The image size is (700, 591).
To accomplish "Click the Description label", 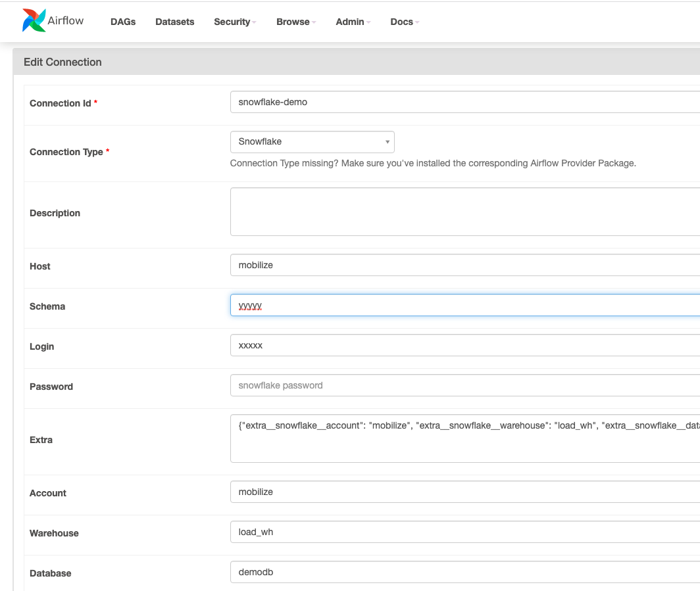I will 55,213.
